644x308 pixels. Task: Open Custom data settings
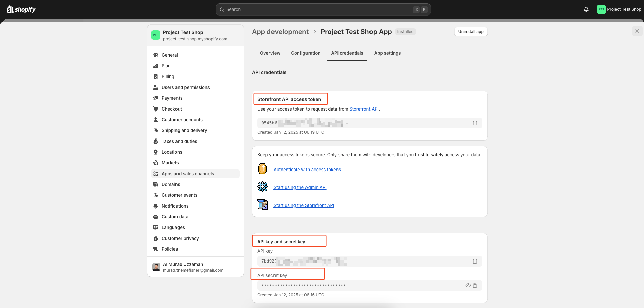[195, 217]
